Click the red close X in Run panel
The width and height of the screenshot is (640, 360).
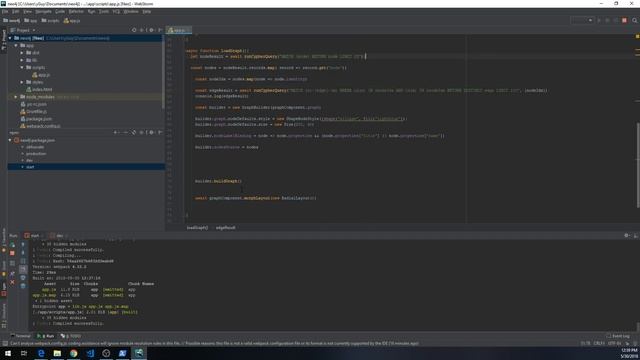(12, 282)
